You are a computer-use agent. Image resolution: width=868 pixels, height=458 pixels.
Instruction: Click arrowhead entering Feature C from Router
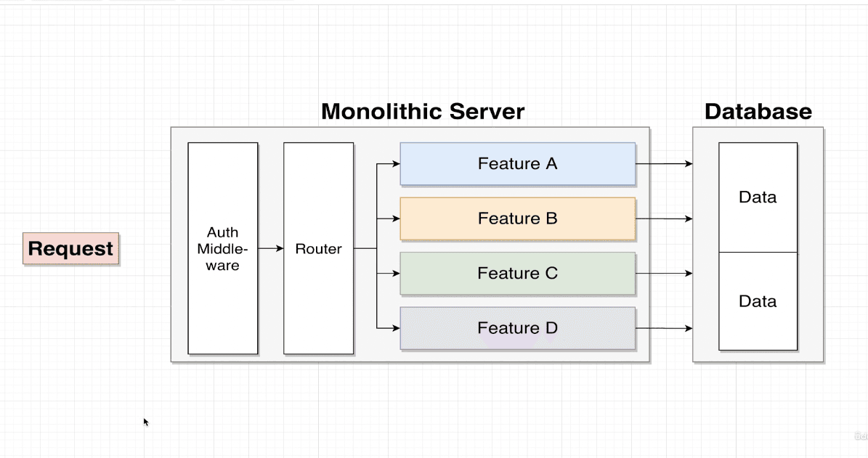(x=396, y=274)
